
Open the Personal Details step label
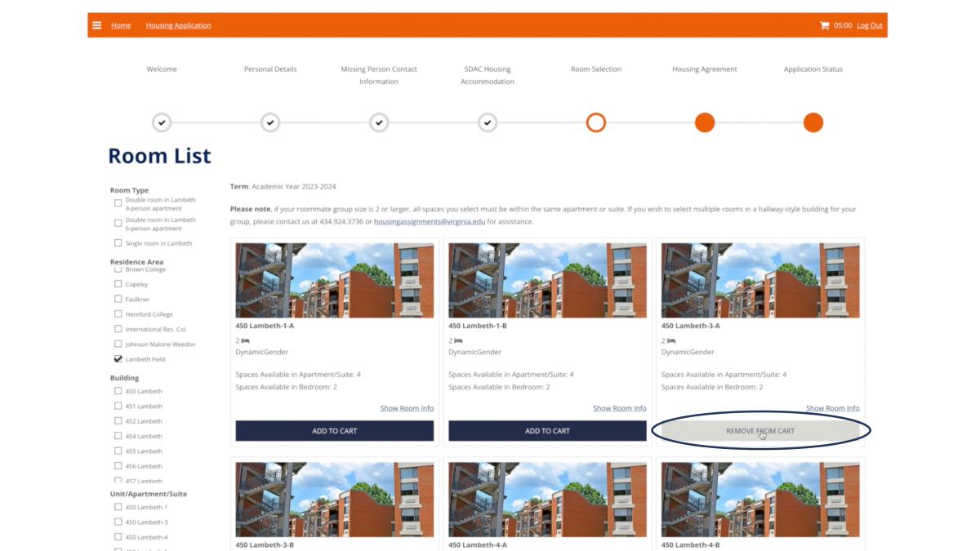coord(270,69)
